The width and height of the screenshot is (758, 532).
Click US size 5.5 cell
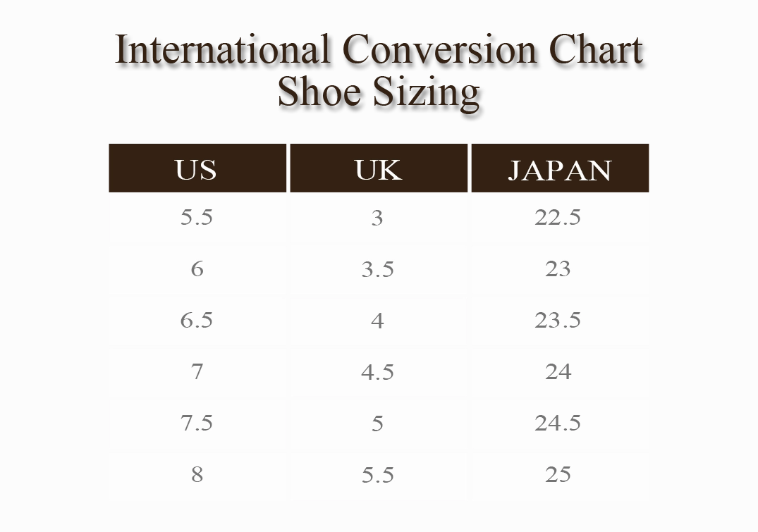point(197,218)
